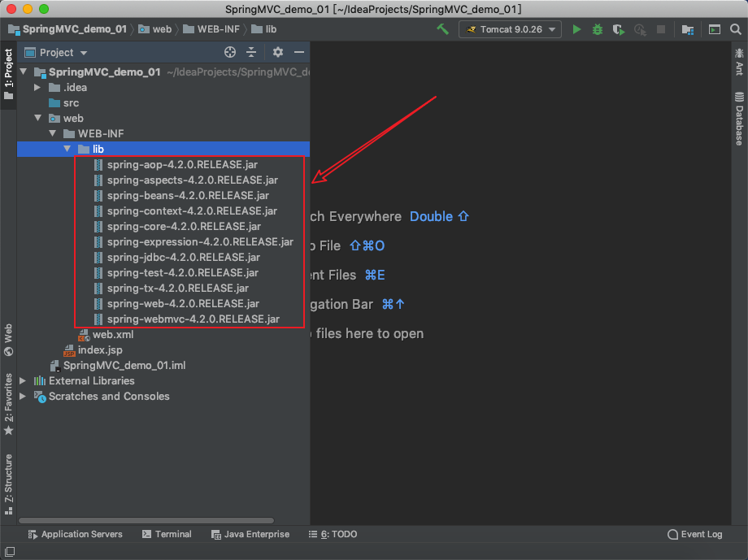Click web in the breadcrumb bar
Screen dimensions: 748x560
point(154,29)
